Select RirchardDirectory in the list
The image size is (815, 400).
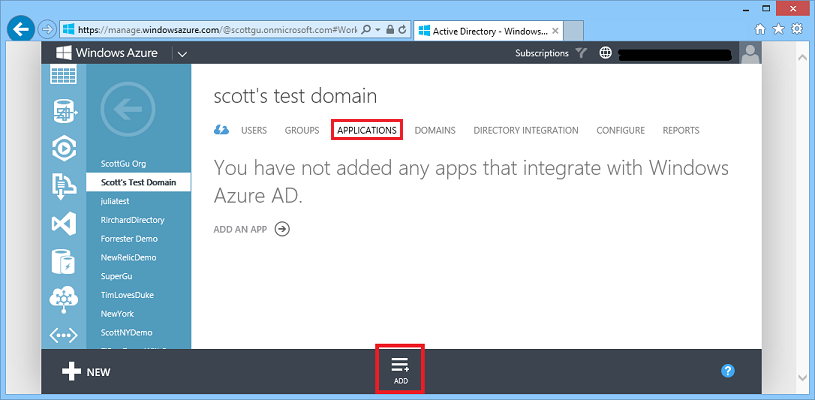[133, 220]
